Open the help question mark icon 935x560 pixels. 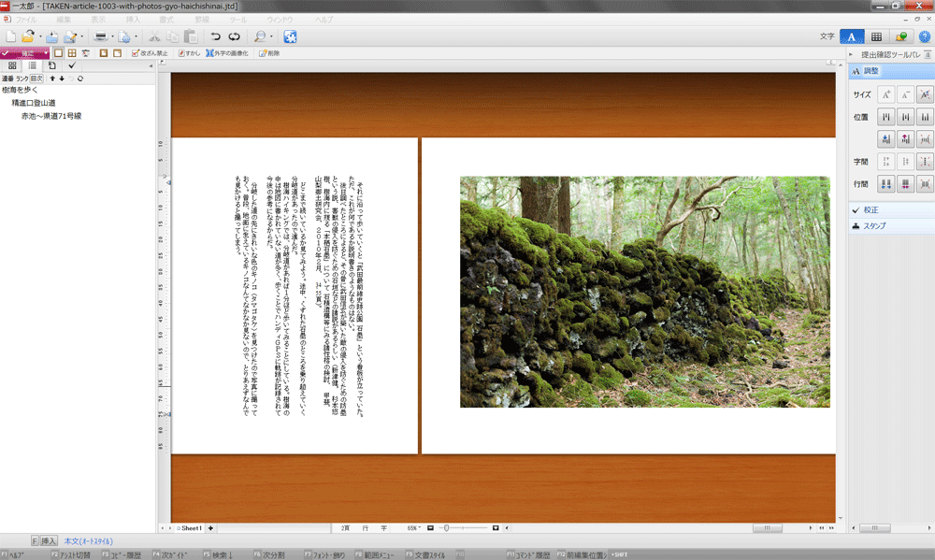(x=924, y=36)
